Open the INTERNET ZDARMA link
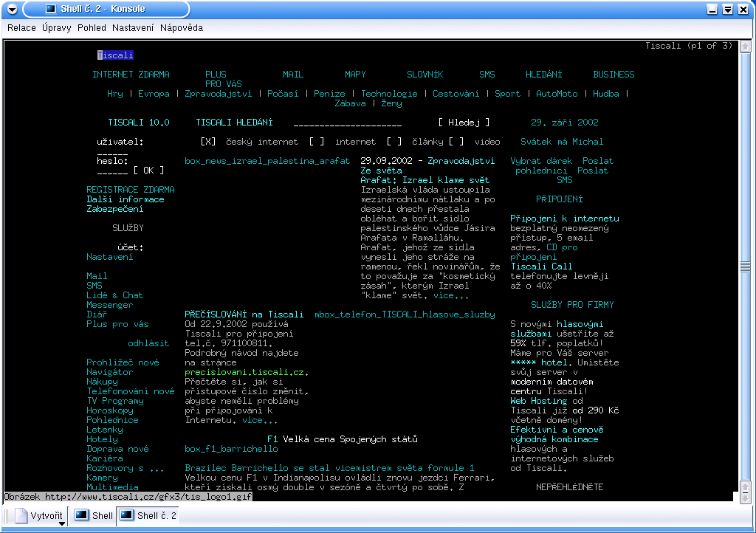 (131, 75)
